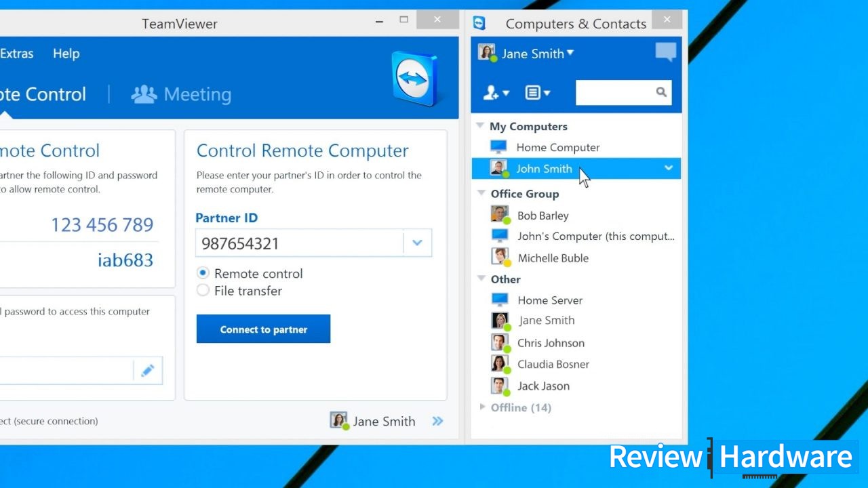Open the Jane Smith account dropdown
This screenshot has width=868, height=488.
pos(570,52)
